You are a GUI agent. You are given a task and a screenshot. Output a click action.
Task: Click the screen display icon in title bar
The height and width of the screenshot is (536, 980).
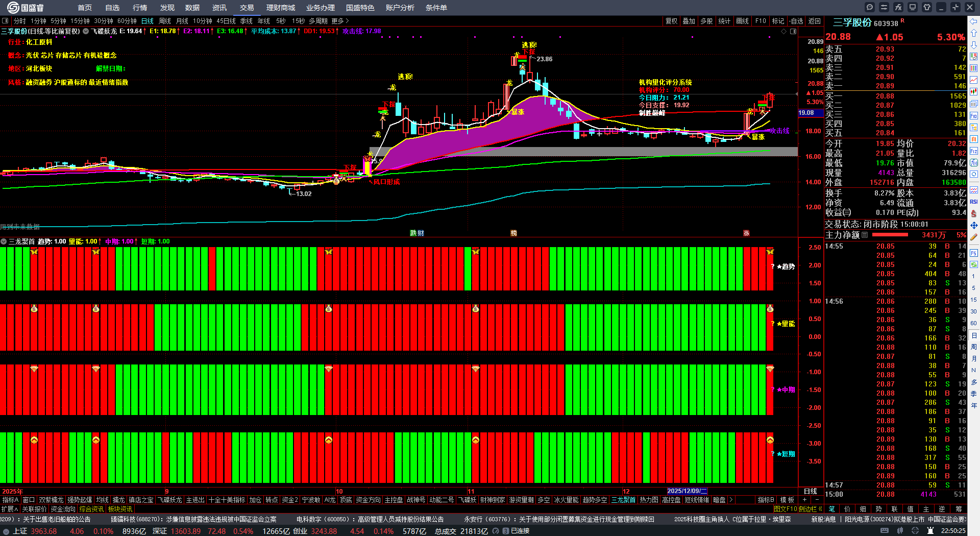pyautogui.click(x=913, y=7)
